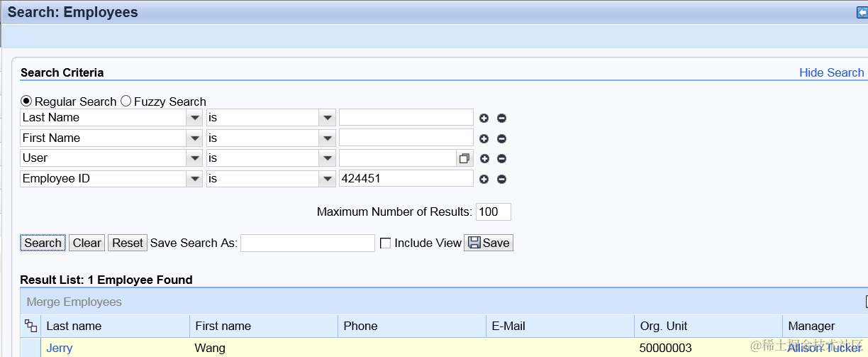Viewport: 868px width, 357px height.
Task: Open the operator dropdown for User
Action: point(327,158)
